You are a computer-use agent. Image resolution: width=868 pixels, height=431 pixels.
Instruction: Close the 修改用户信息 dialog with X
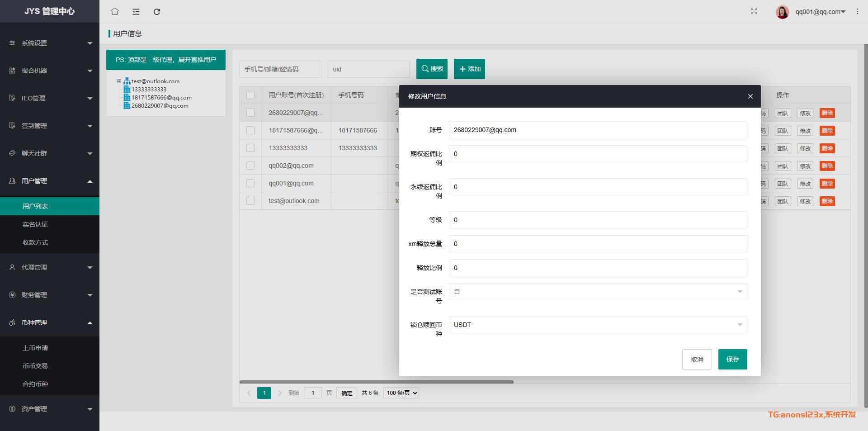pyautogui.click(x=750, y=96)
